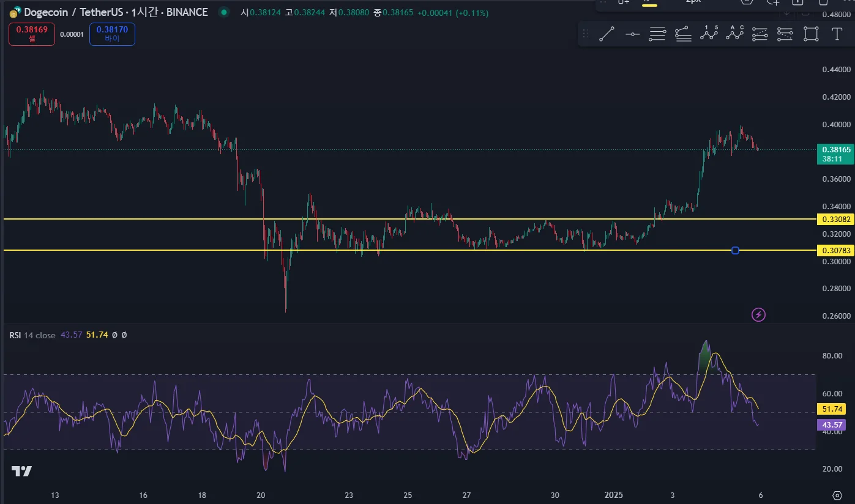The height and width of the screenshot is (504, 855).
Task: Open the RSI 14 close indicator legend
Action: [32, 335]
